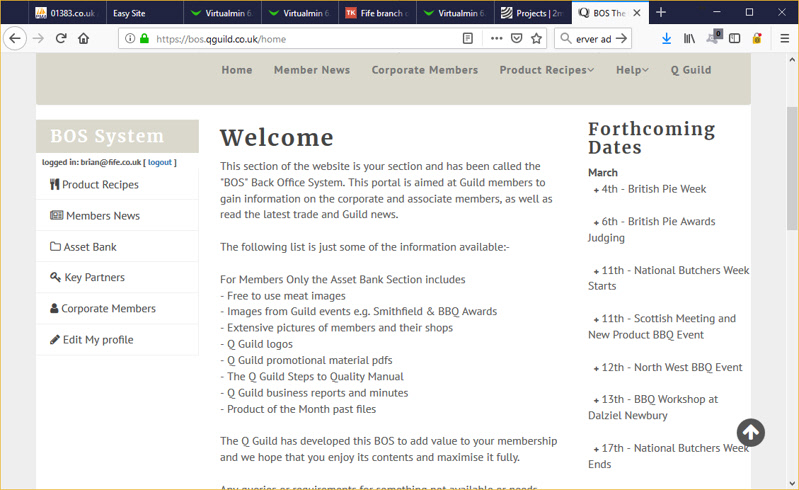The height and width of the screenshot is (490, 799).
Task: Go back using the browser back arrow
Action: (x=15, y=39)
